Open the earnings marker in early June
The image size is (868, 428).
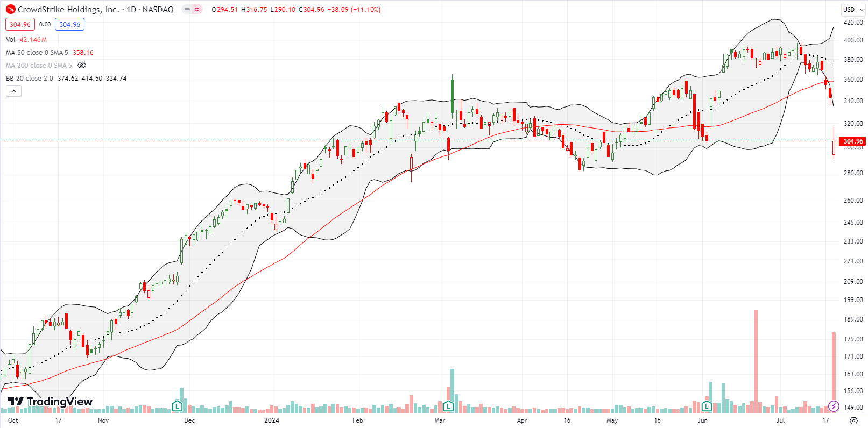pos(707,406)
